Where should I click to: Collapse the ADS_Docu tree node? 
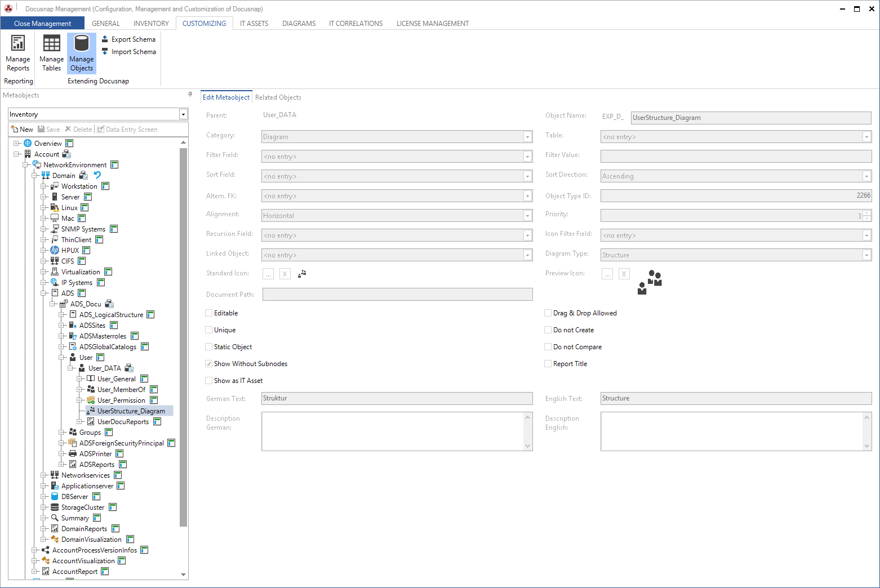[52, 304]
